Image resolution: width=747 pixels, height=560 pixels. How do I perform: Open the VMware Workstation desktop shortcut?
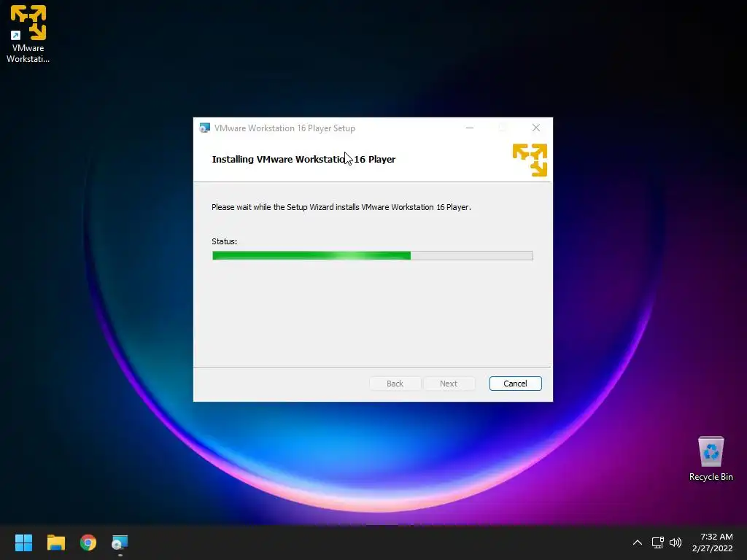click(28, 34)
